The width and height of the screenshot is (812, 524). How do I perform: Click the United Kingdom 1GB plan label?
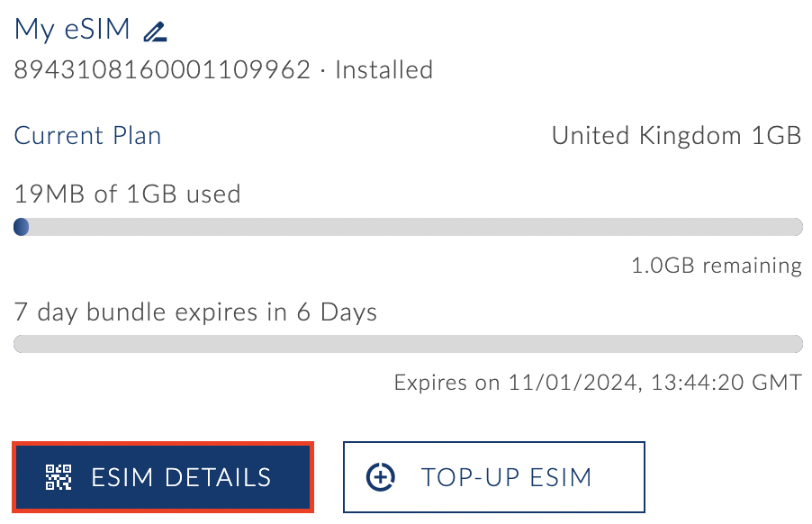(x=676, y=135)
